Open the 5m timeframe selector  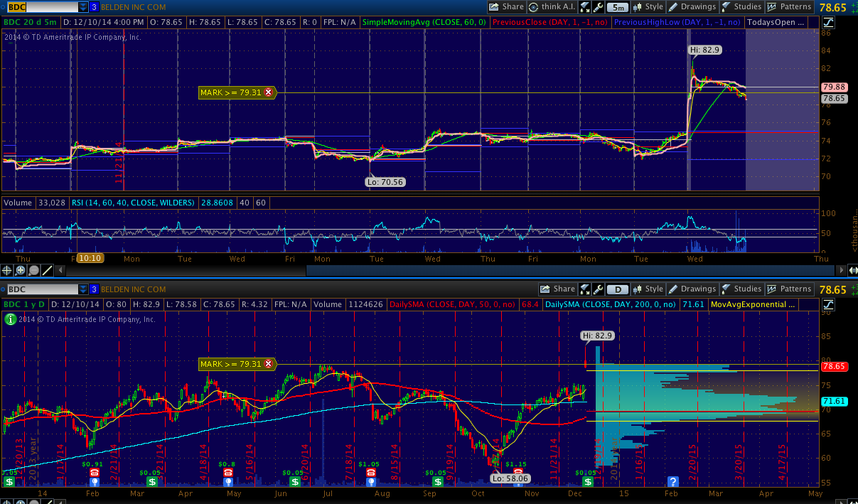pyautogui.click(x=617, y=7)
